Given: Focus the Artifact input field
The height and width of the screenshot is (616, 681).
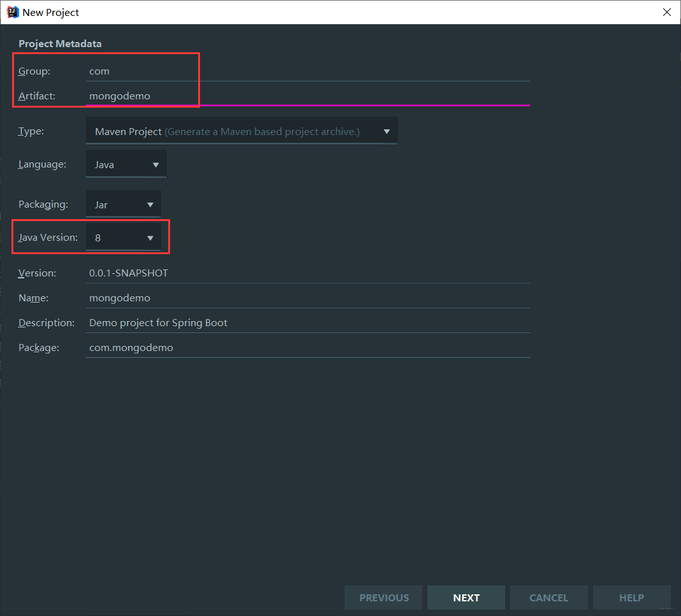Looking at the screenshot, I should 307,96.
